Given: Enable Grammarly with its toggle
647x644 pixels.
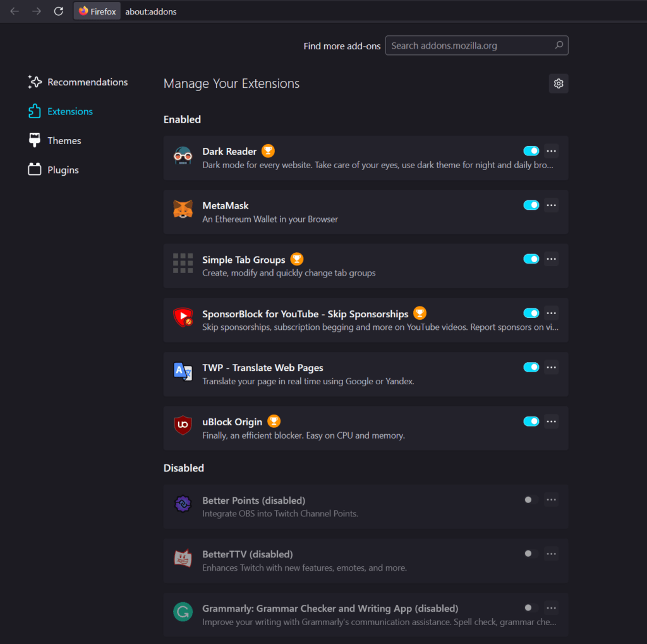Looking at the screenshot, I should pos(531,608).
